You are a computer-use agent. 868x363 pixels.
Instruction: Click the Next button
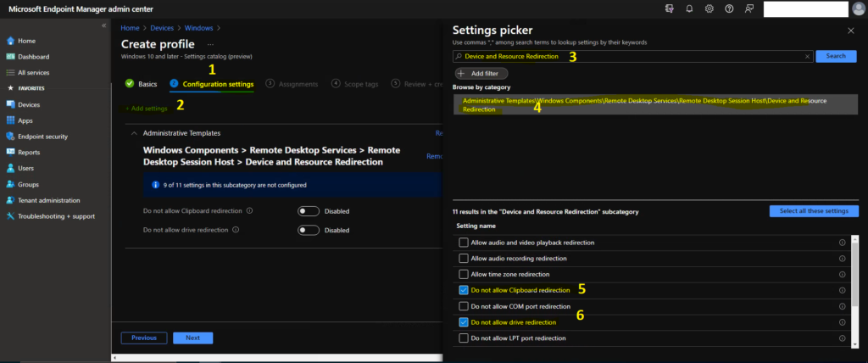click(x=192, y=338)
